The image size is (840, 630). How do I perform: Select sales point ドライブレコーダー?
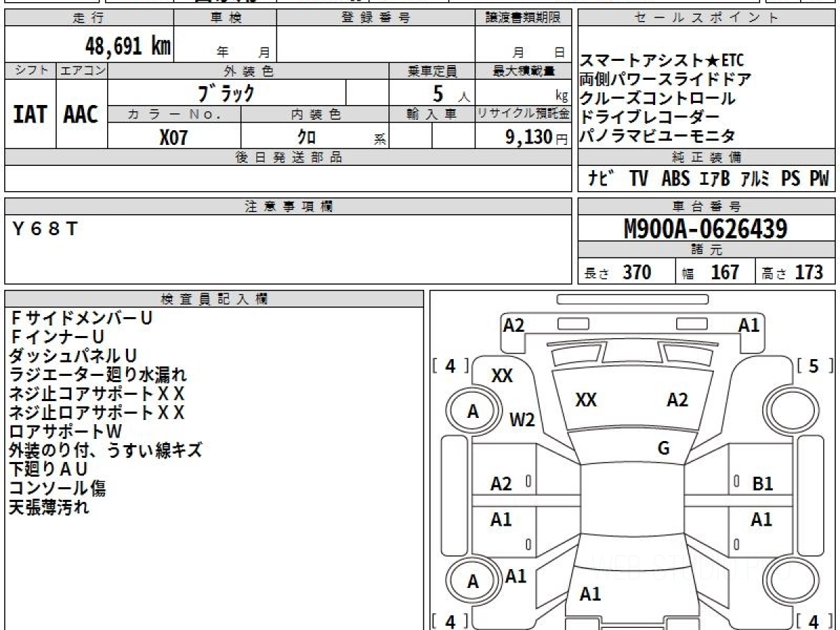649,117
